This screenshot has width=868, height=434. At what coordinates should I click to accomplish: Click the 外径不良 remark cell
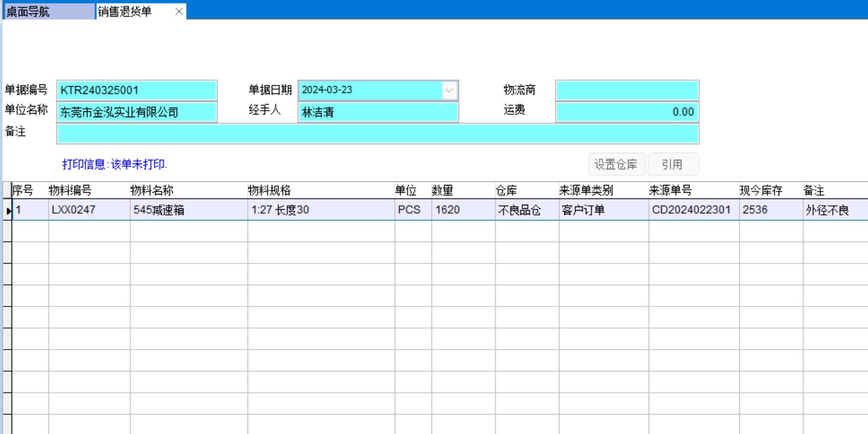coord(834,211)
